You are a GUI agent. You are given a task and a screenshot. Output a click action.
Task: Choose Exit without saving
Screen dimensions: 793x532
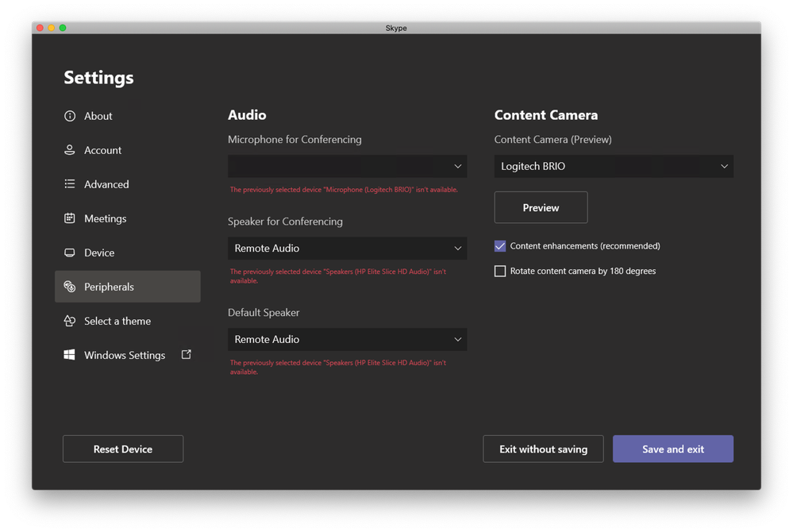click(x=543, y=449)
